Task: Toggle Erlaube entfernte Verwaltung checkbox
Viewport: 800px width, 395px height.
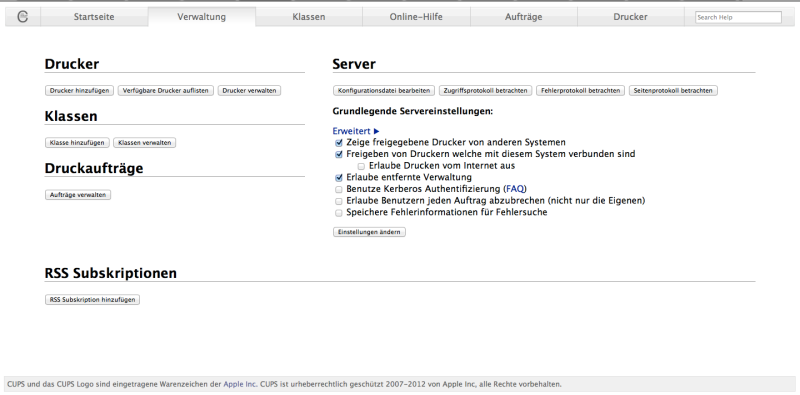Action: click(339, 178)
